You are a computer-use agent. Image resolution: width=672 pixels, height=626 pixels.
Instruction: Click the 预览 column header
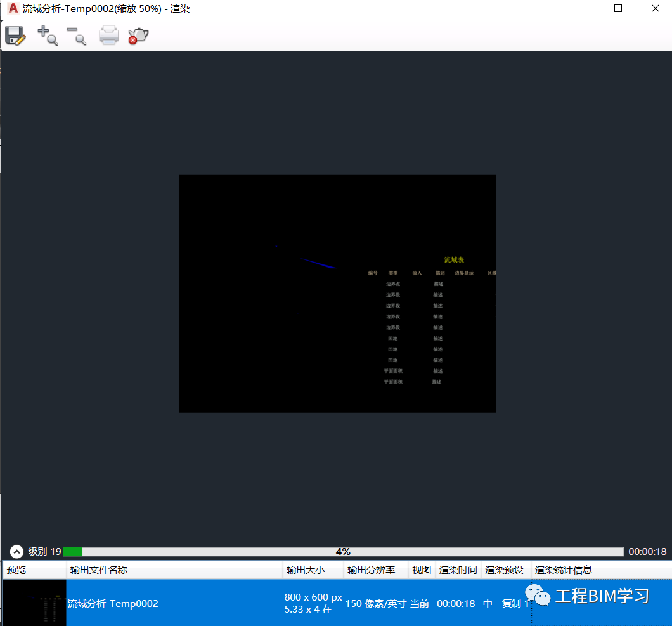pos(34,570)
